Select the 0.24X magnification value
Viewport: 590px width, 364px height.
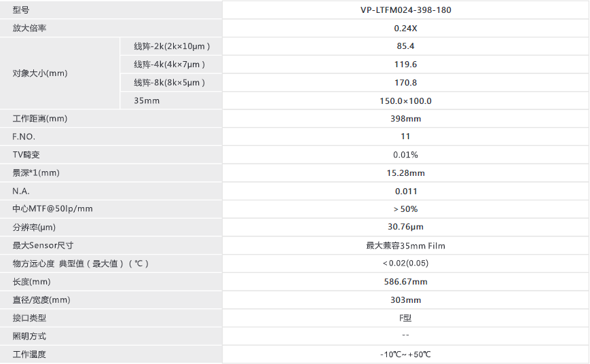405,29
